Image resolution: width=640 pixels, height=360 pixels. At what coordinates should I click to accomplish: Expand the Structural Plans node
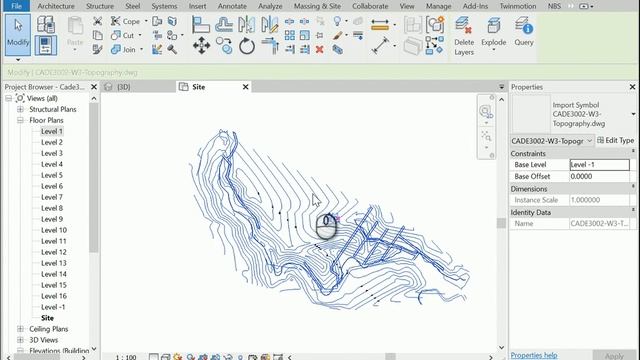coord(20,109)
